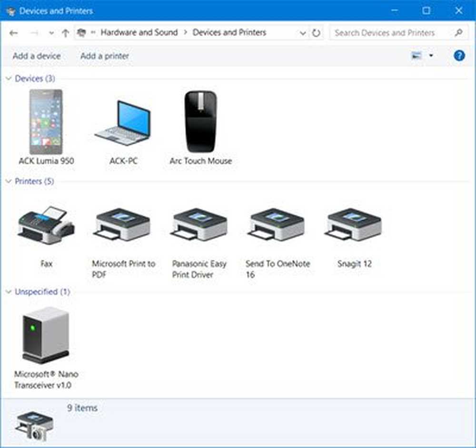This screenshot has width=476, height=448.
Task: Click the search magnifier icon
Action: (x=459, y=32)
